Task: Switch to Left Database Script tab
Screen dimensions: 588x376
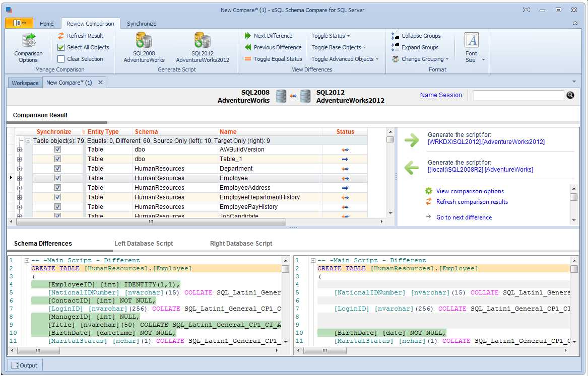Action: (x=144, y=244)
